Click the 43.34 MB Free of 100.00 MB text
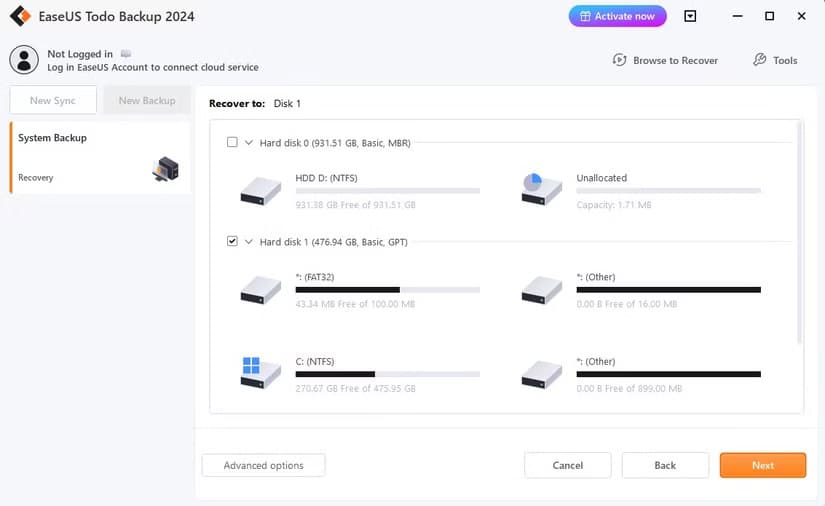The width and height of the screenshot is (825, 506). pos(355,304)
